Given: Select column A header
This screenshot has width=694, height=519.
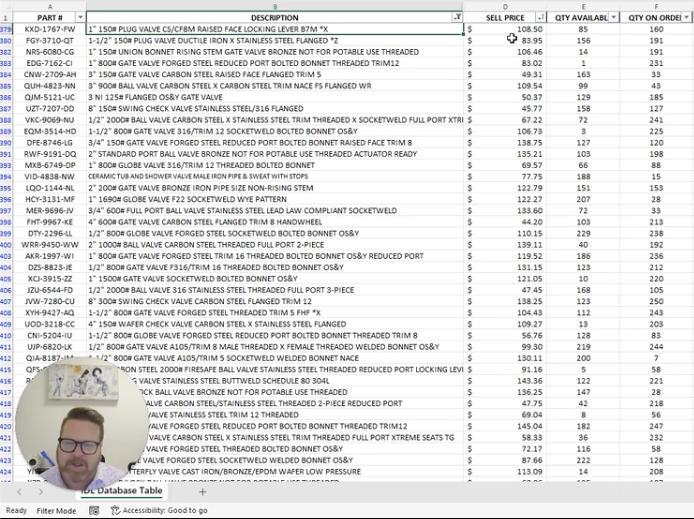Looking at the screenshot, I should coord(50,6).
